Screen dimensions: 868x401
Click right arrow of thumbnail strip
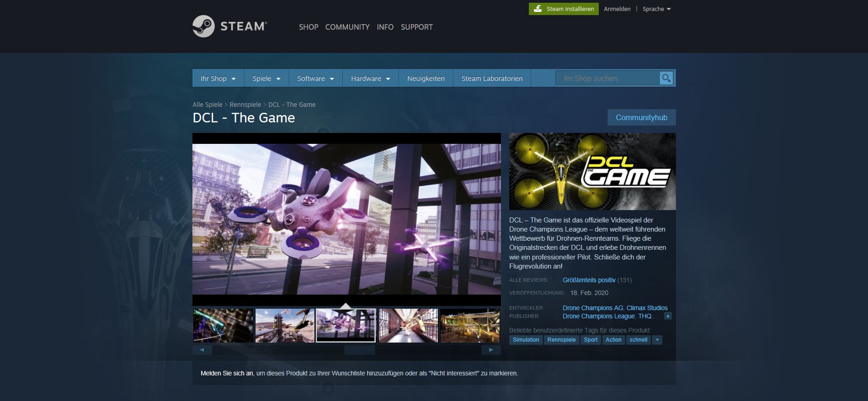pos(491,350)
